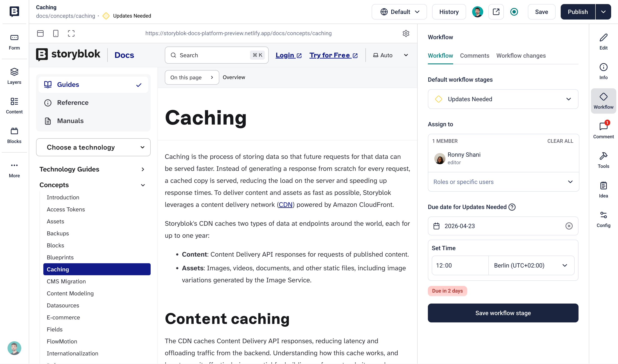Open draft in new tab icon
The width and height of the screenshot is (618, 364).
(x=496, y=12)
